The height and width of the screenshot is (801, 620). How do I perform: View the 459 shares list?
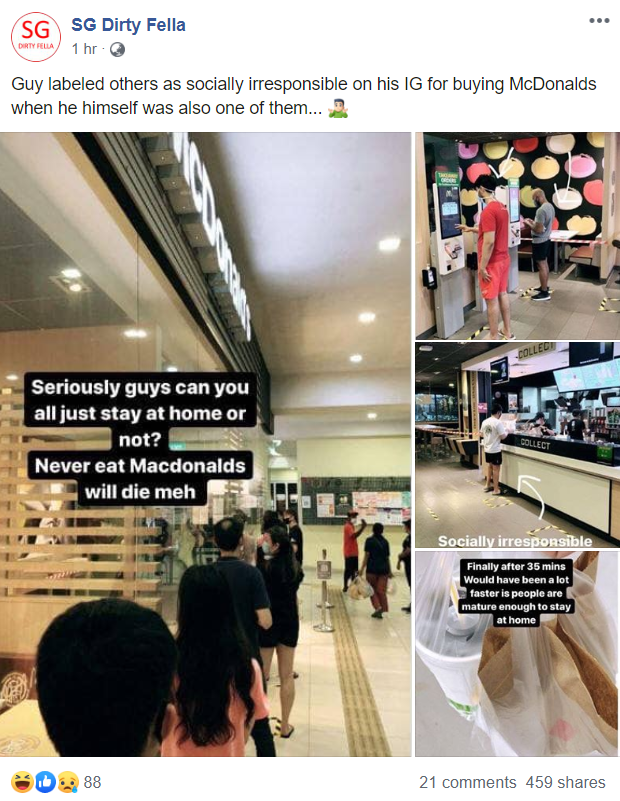pos(565,782)
